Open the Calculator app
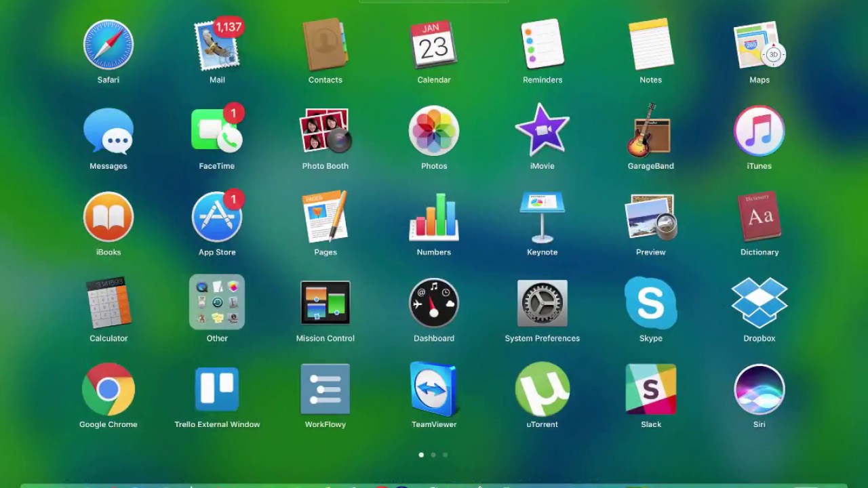This screenshot has width=868, height=488. click(x=108, y=303)
